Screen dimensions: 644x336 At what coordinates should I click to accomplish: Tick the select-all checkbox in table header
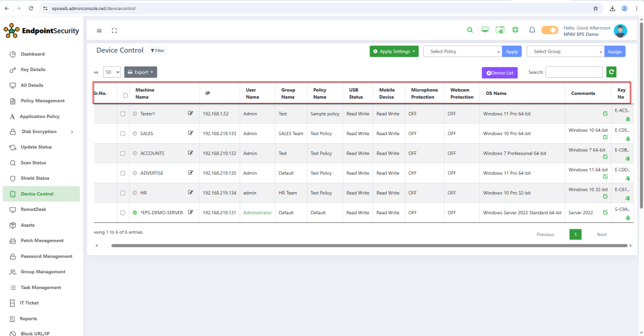[125, 95]
